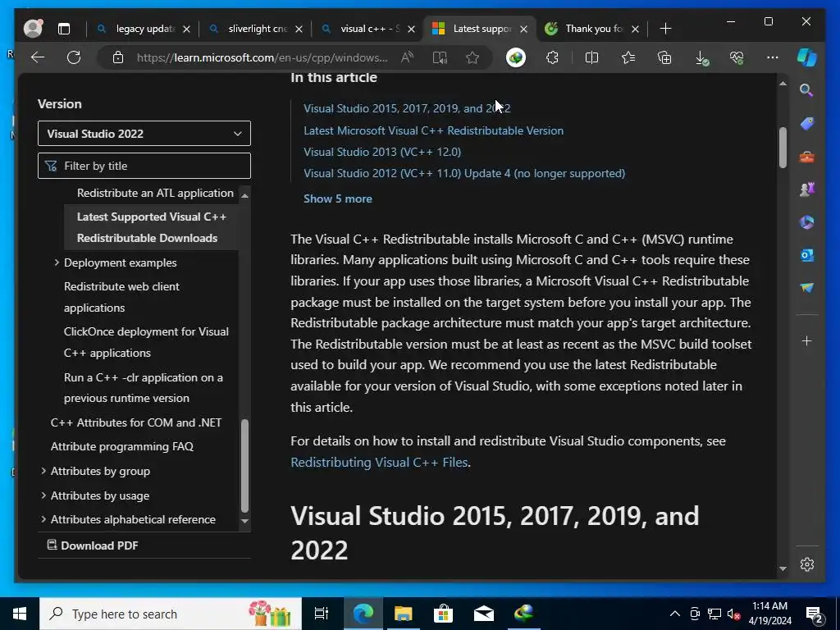Switch to the Thank you for tab

[594, 29]
